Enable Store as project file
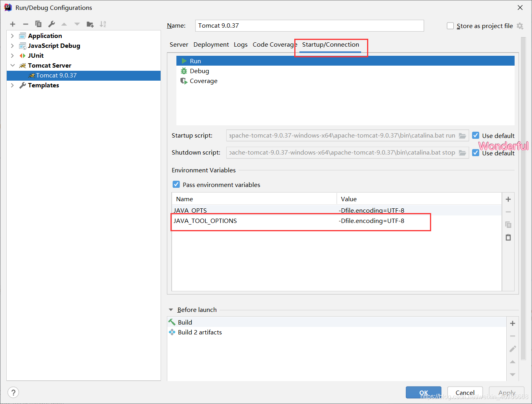Screen dimensions: 532x404 (x=450, y=26)
